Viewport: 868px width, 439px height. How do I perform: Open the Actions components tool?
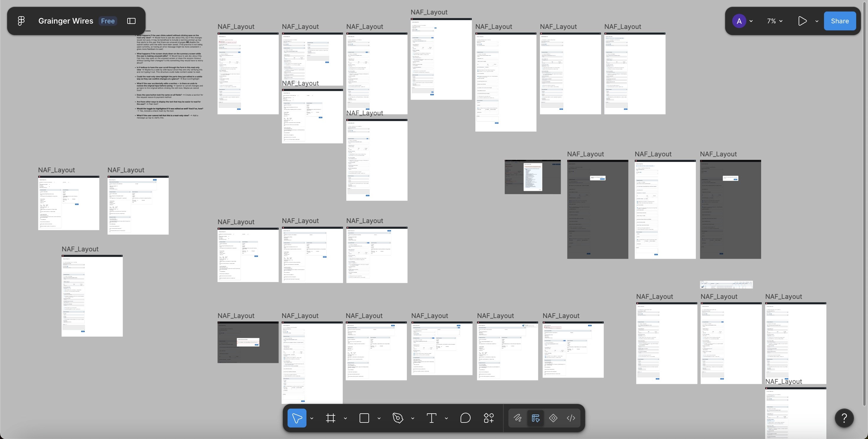489,418
